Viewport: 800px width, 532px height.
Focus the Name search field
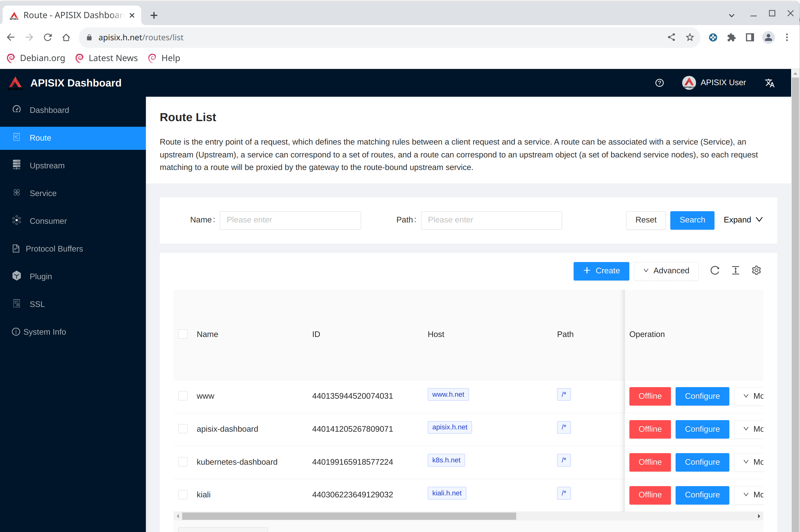point(290,220)
